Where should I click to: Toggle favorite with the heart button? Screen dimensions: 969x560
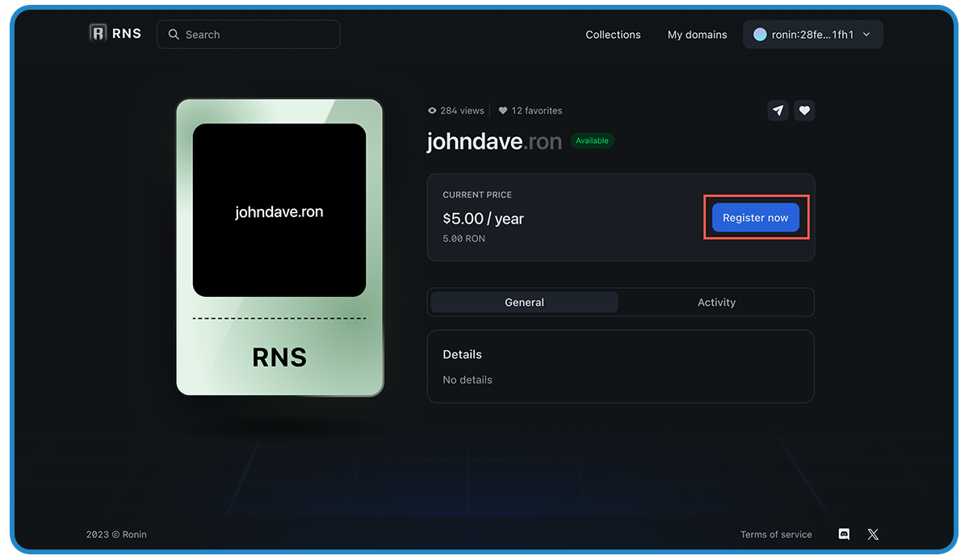[x=804, y=111]
